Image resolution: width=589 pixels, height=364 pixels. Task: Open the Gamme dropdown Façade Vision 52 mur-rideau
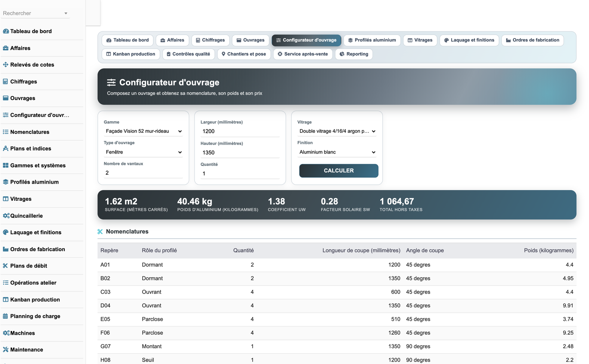tap(143, 131)
